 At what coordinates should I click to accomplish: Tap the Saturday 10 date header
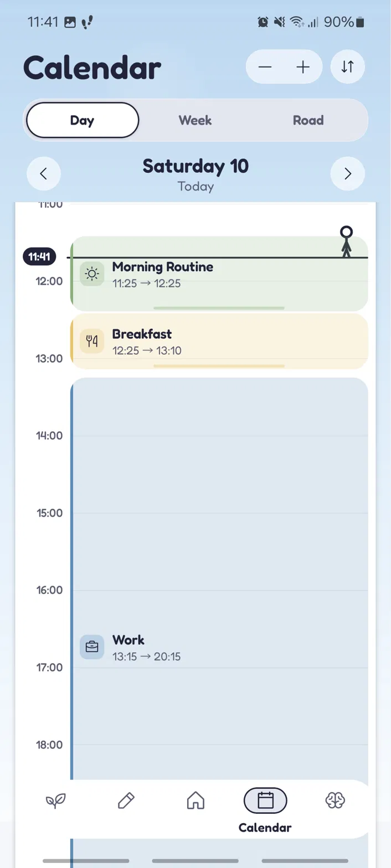pyautogui.click(x=195, y=166)
